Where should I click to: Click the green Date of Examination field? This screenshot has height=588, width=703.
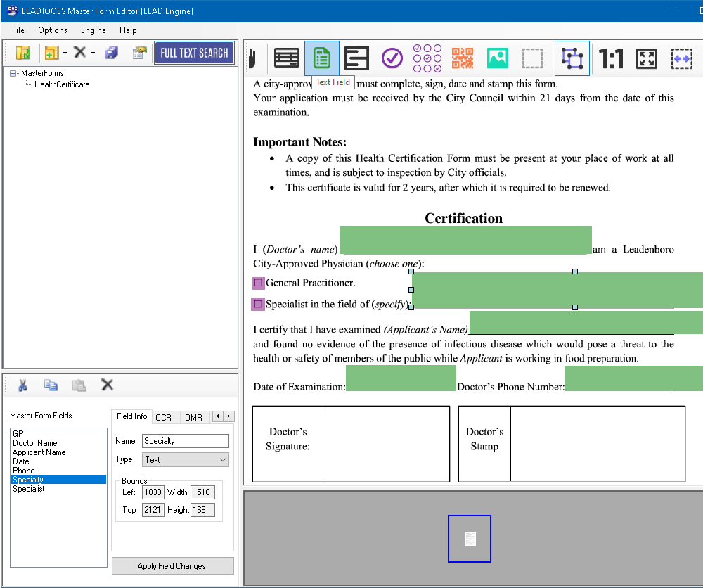click(401, 378)
